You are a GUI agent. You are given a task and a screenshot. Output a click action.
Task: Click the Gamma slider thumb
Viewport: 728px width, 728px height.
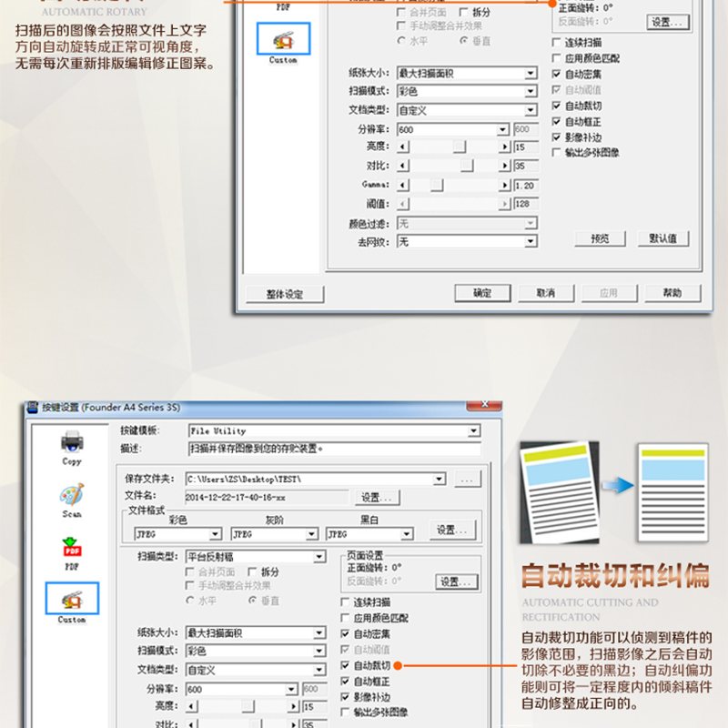point(437,185)
